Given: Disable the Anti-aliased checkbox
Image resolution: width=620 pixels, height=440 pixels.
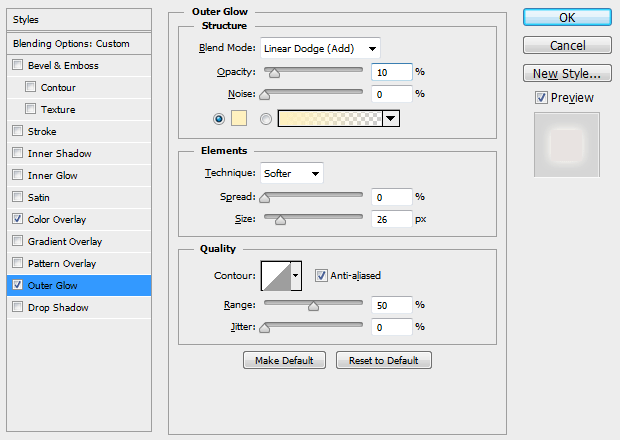Looking at the screenshot, I should (x=322, y=275).
